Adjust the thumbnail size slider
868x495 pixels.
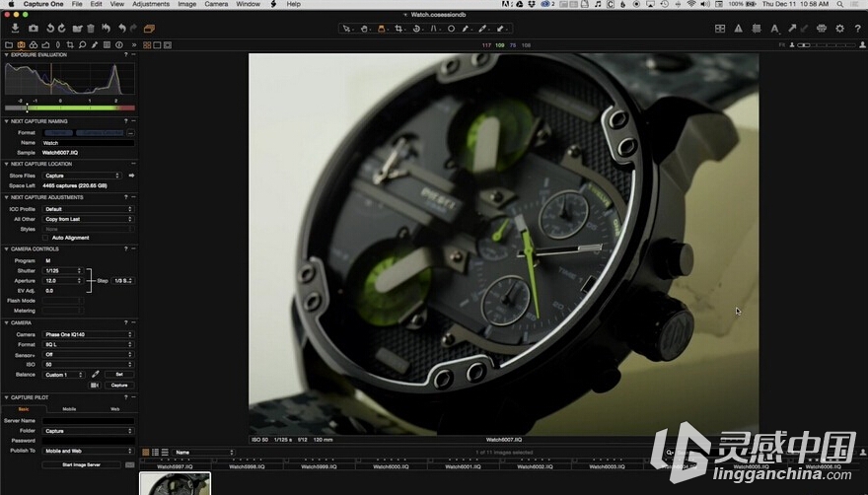pos(826,44)
